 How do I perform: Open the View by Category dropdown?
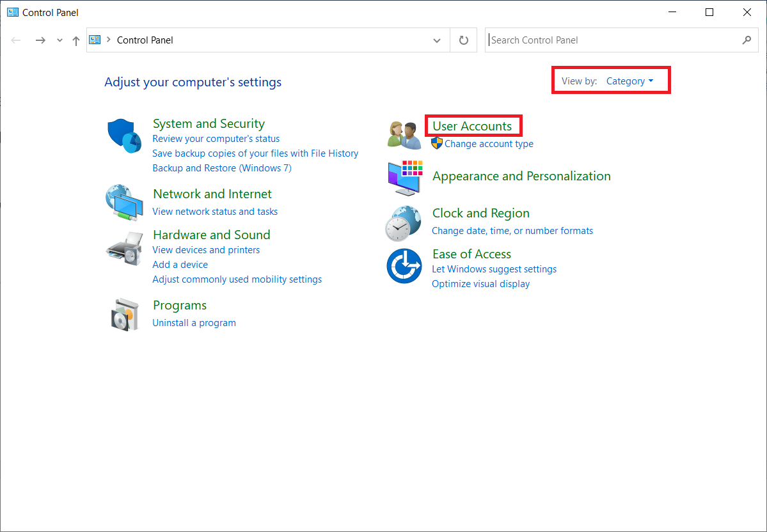tap(629, 81)
